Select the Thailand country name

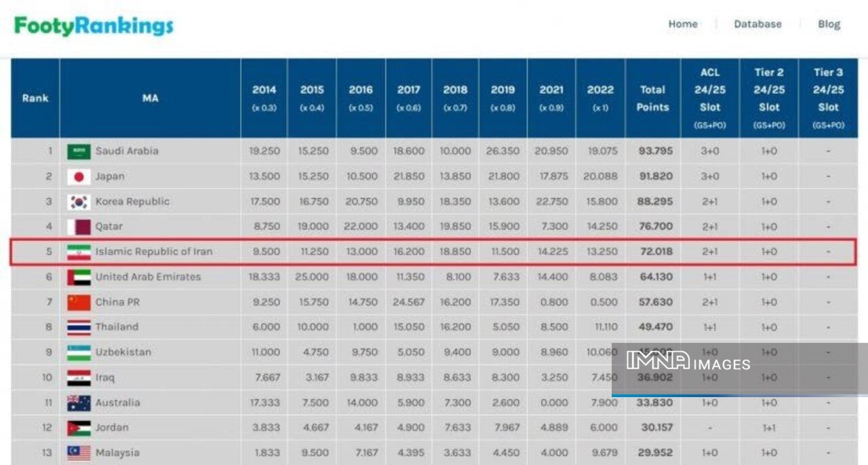(x=117, y=327)
